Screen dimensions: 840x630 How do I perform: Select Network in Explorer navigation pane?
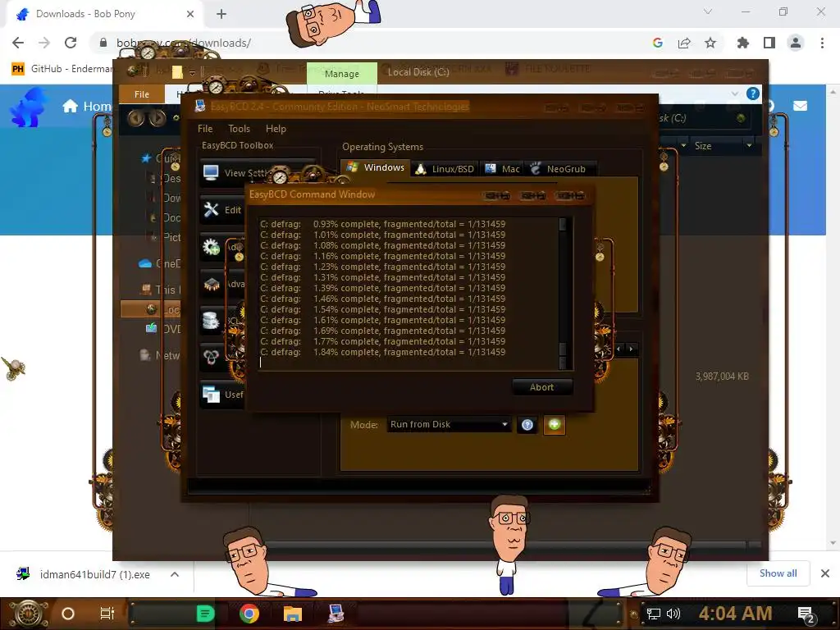point(160,355)
